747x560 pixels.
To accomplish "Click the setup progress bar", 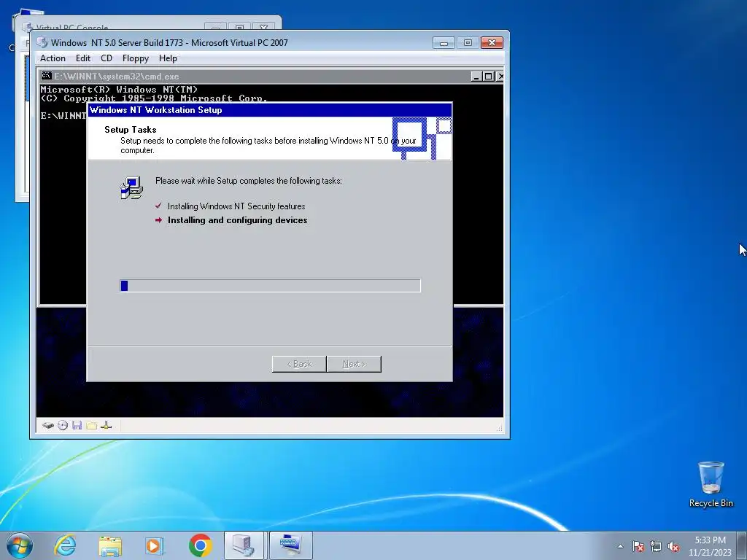I will point(270,286).
